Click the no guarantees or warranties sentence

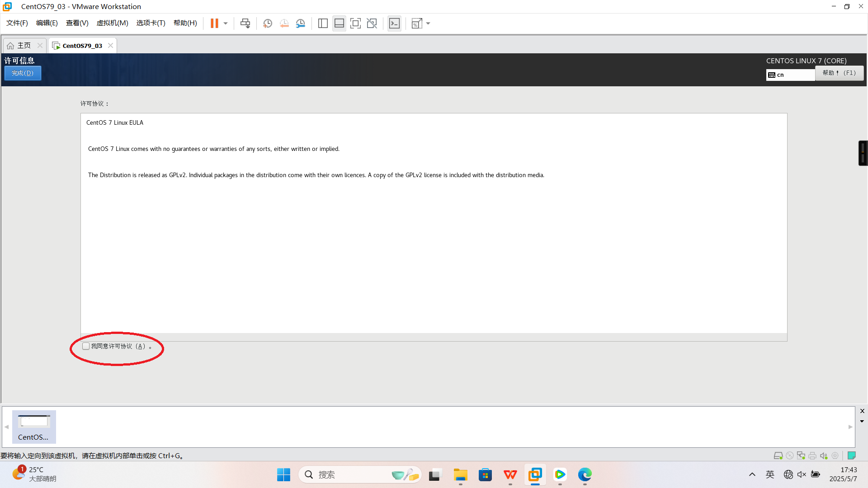tap(213, 149)
